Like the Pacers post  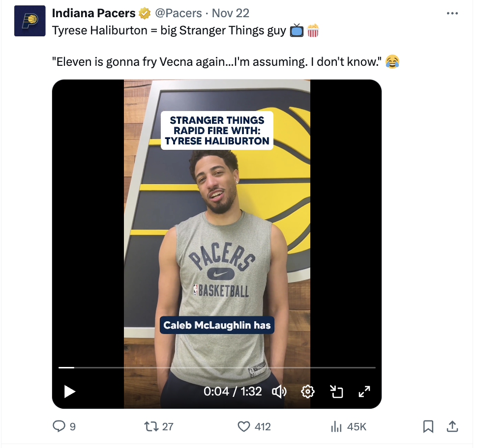244,427
